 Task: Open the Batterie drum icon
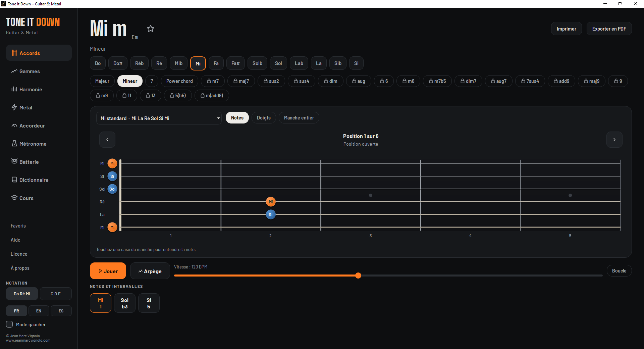click(14, 161)
